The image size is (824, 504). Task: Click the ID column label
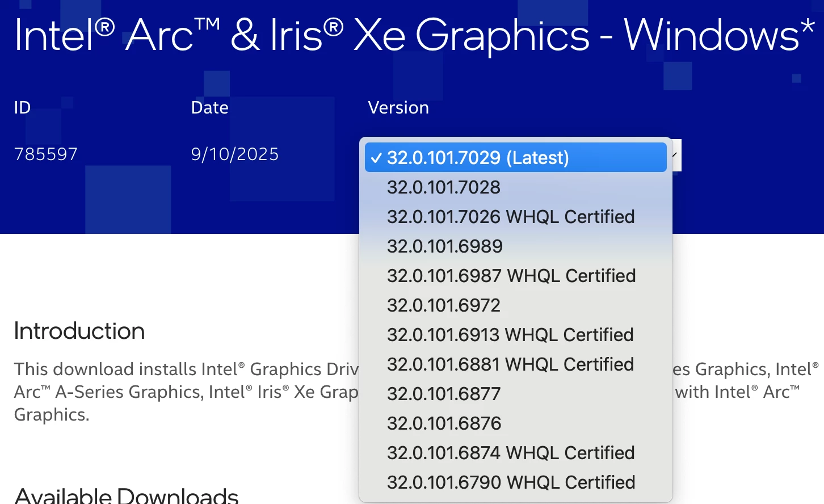(x=23, y=107)
